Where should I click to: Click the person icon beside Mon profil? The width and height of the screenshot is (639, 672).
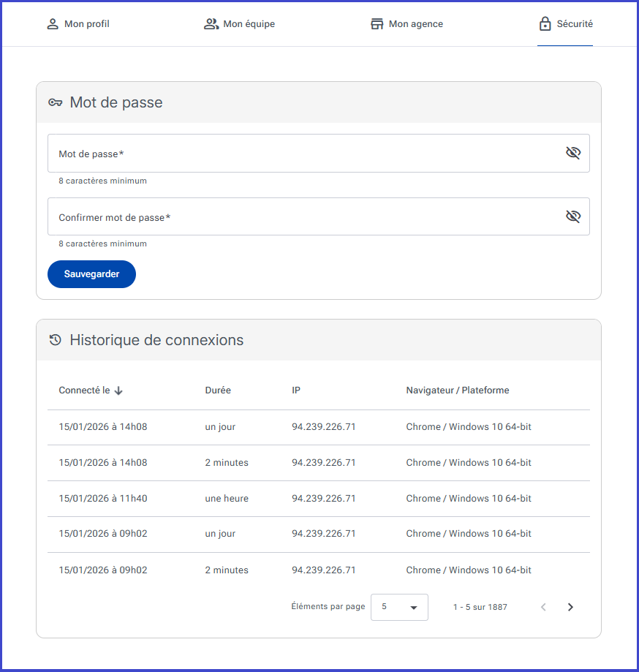pyautogui.click(x=53, y=24)
